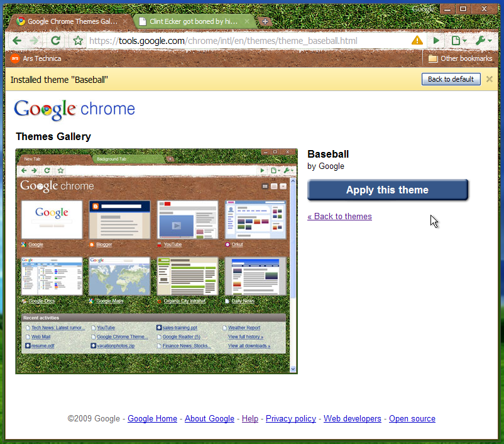Click the Baseball theme title text
The image size is (504, 444).
pyautogui.click(x=328, y=154)
